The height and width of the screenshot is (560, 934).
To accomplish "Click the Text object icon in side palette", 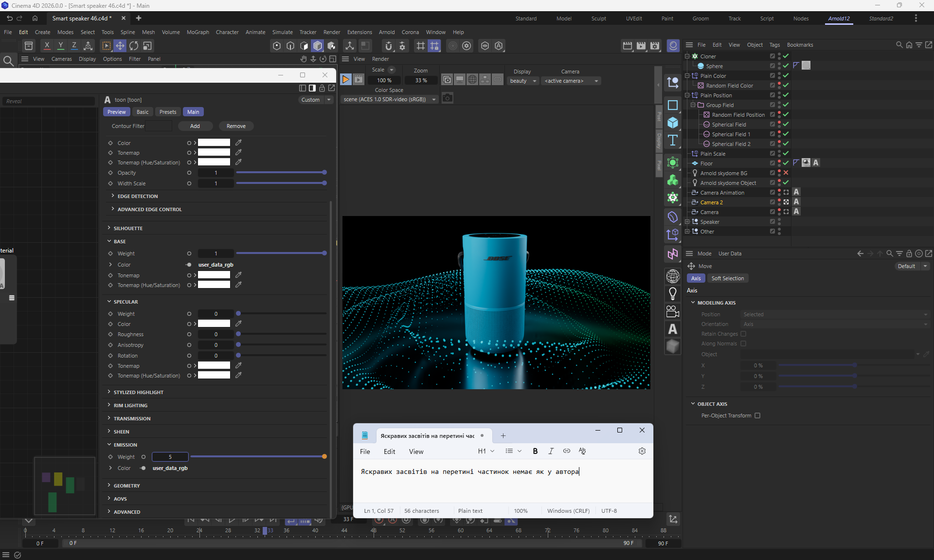I will click(673, 141).
